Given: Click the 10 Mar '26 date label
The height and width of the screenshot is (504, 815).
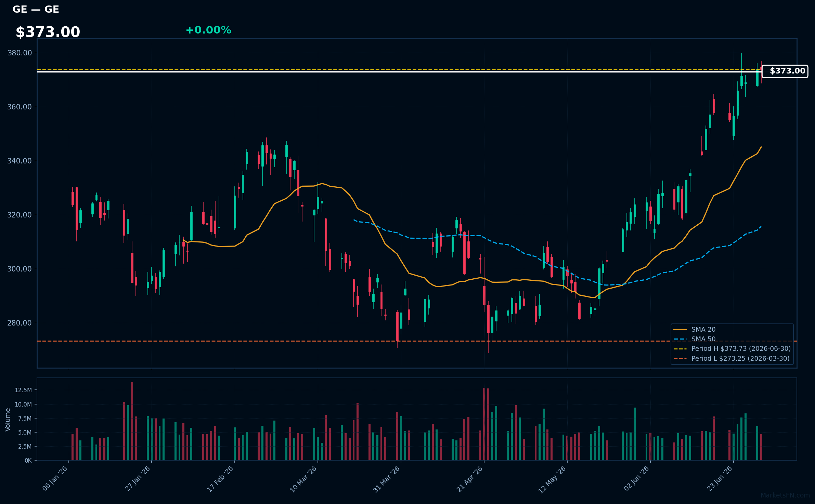Looking at the screenshot, I should pyautogui.click(x=303, y=479).
